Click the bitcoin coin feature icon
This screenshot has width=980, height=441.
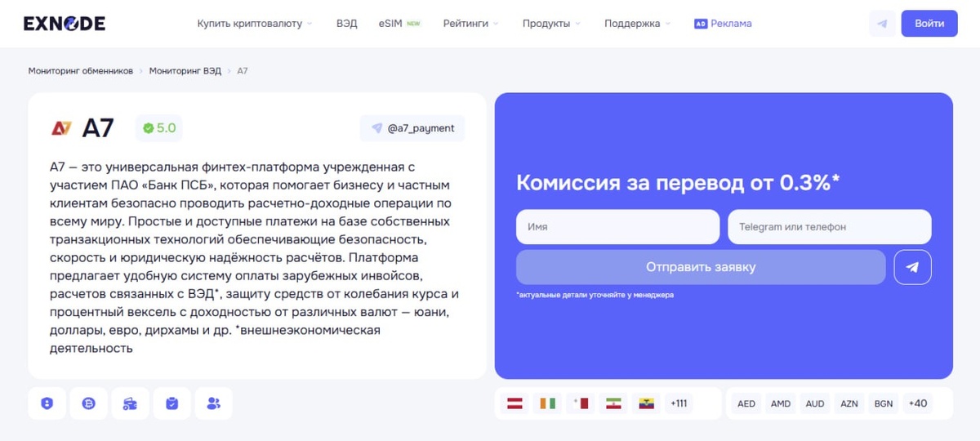pos(89,403)
